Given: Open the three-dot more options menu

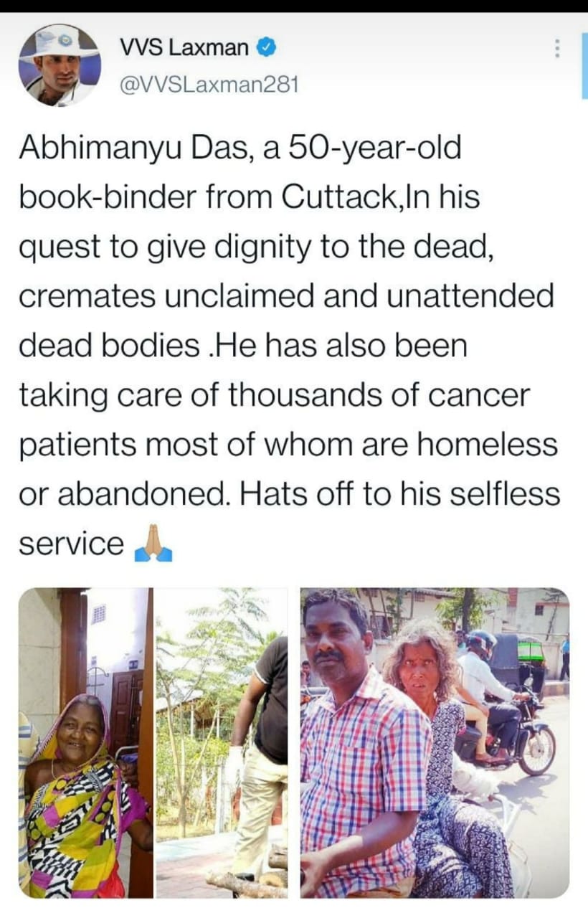Looking at the screenshot, I should click(x=557, y=49).
